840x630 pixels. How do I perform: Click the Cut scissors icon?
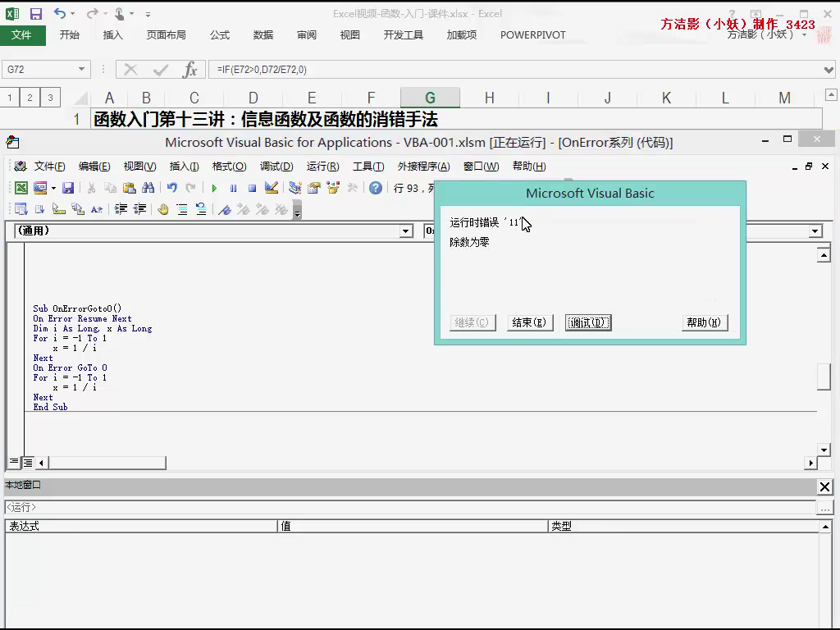(x=92, y=188)
